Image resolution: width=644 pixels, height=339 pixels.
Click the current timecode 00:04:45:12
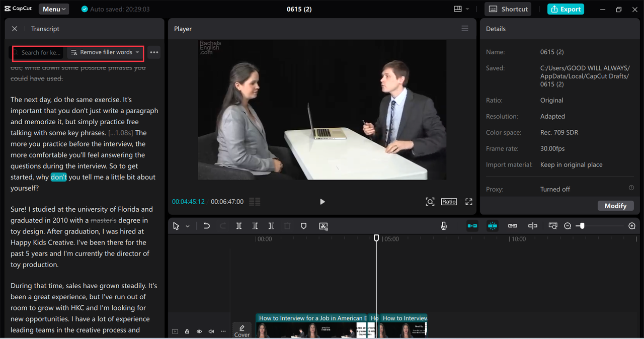pyautogui.click(x=188, y=202)
